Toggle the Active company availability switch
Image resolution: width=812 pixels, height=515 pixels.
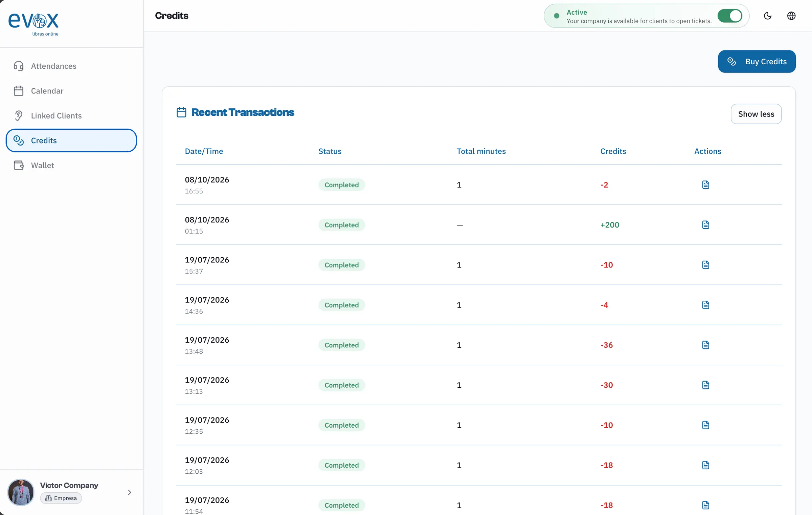tap(730, 16)
